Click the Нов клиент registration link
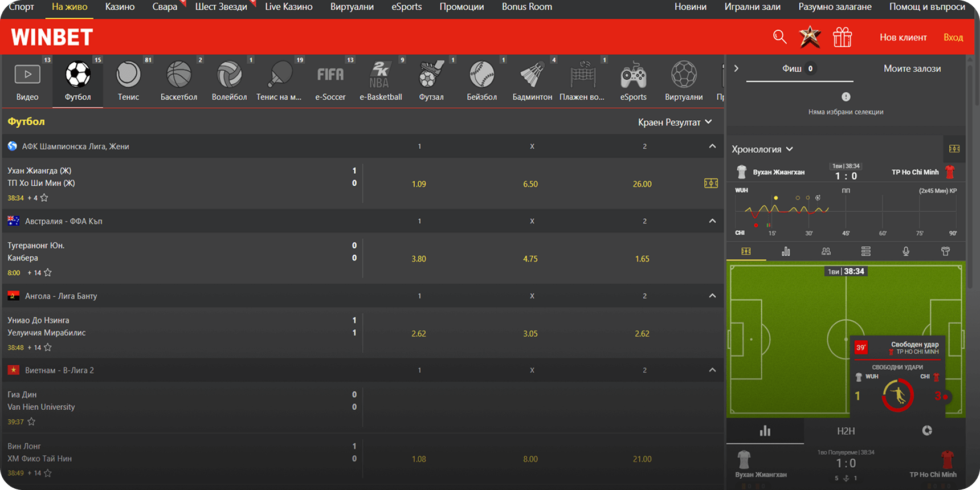980x490 pixels. 903,38
